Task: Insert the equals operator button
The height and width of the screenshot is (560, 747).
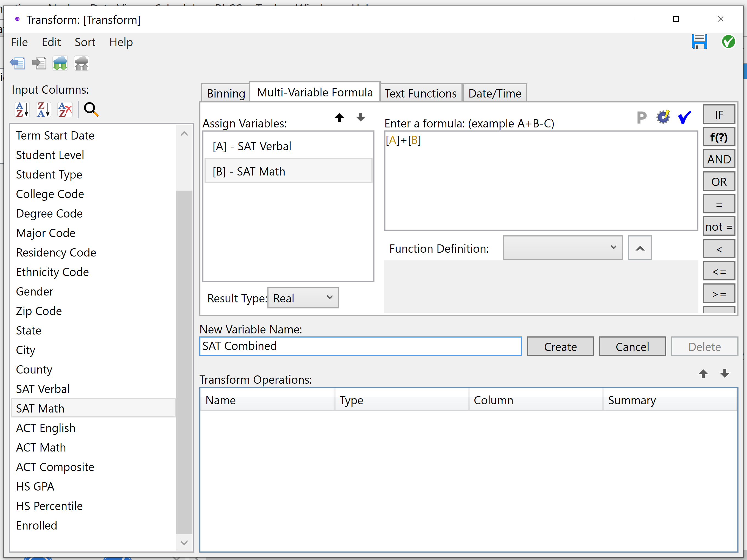Action: click(x=719, y=204)
